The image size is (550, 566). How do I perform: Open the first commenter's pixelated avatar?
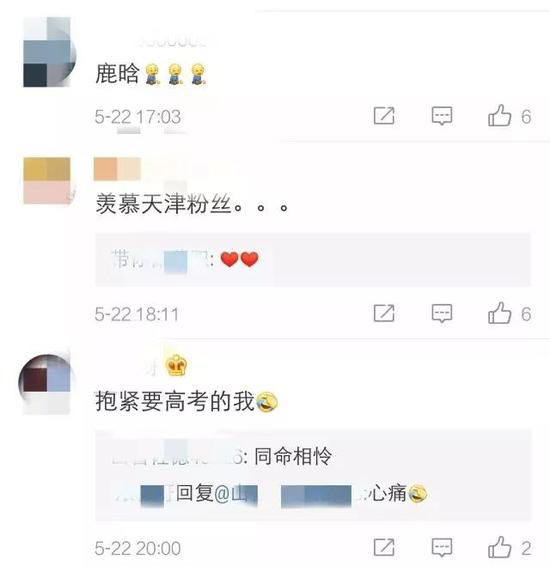coord(49,52)
